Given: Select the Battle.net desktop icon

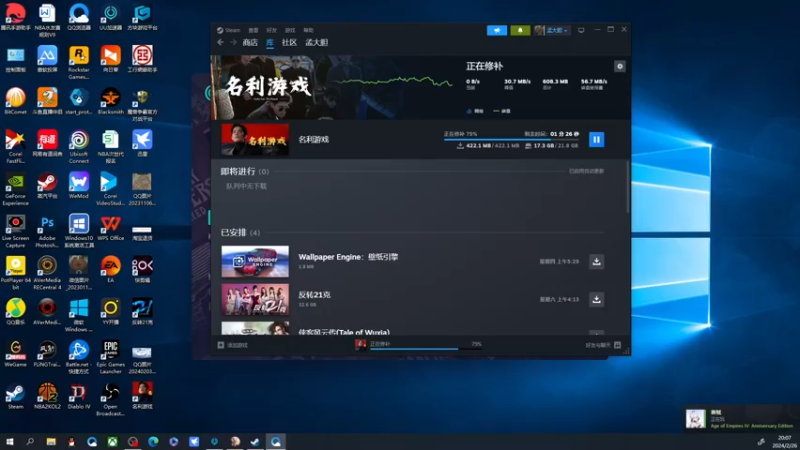Looking at the screenshot, I should coord(79,357).
